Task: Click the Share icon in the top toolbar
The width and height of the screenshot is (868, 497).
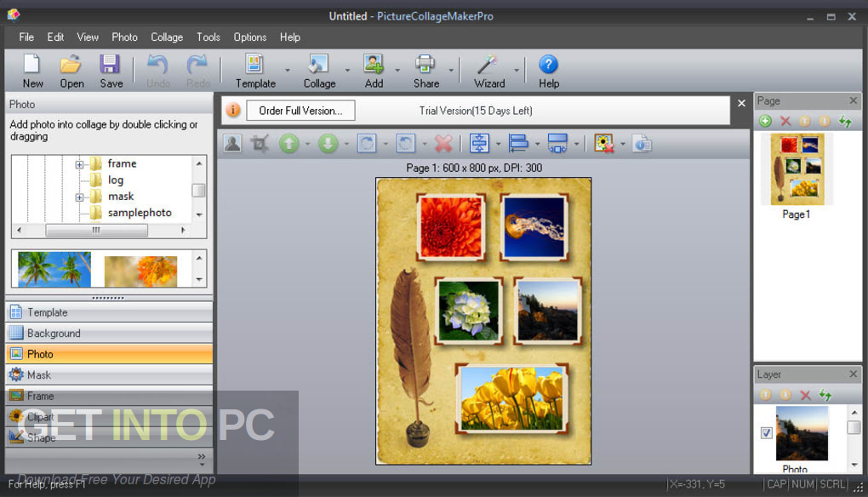Action: coord(425,66)
